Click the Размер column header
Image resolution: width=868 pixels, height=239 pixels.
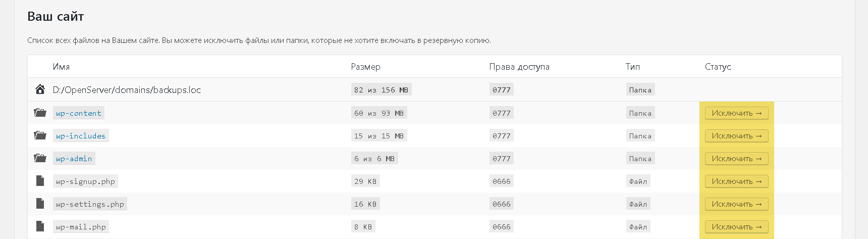pos(365,67)
